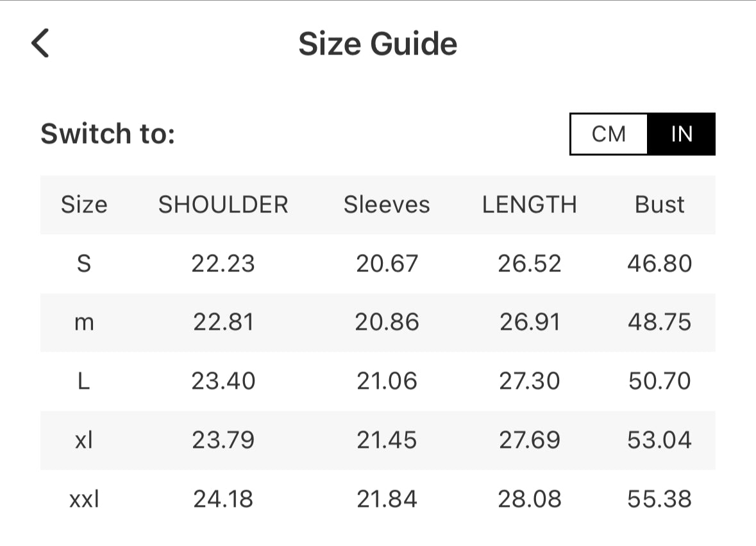Select the Sleeves column header
The height and width of the screenshot is (546, 756).
[x=387, y=205]
